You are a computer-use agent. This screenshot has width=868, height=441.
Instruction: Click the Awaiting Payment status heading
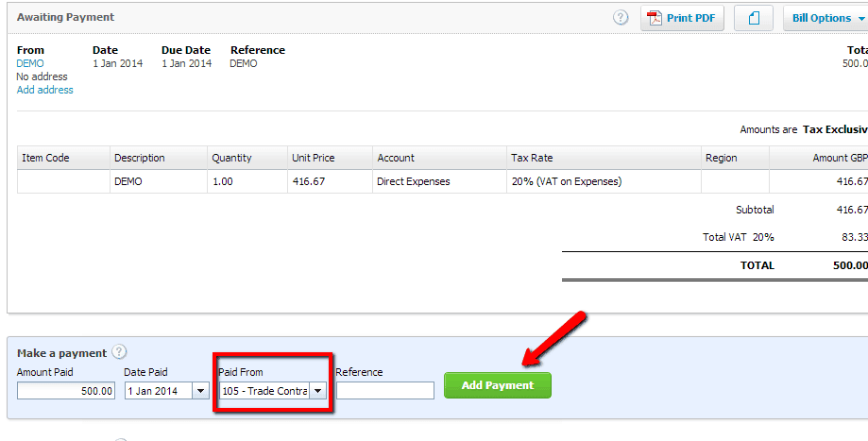pyautogui.click(x=65, y=17)
